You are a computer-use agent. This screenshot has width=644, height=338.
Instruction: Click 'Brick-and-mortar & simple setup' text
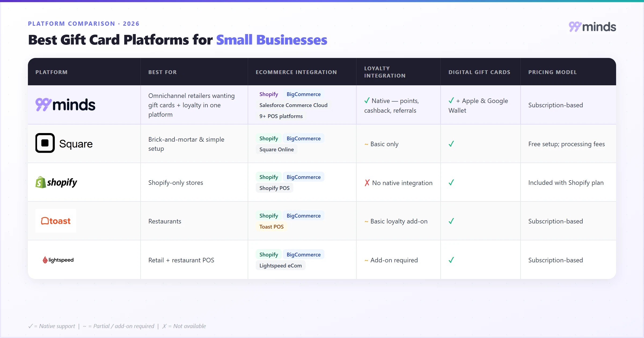click(x=186, y=144)
